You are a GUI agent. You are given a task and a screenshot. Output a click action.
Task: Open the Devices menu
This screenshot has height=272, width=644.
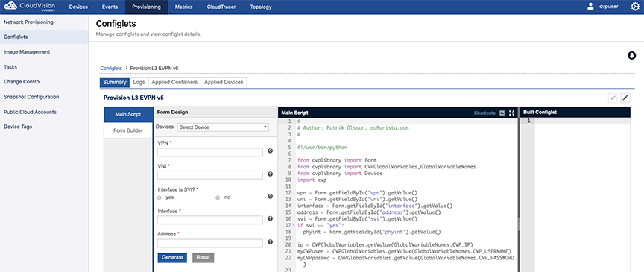click(78, 7)
